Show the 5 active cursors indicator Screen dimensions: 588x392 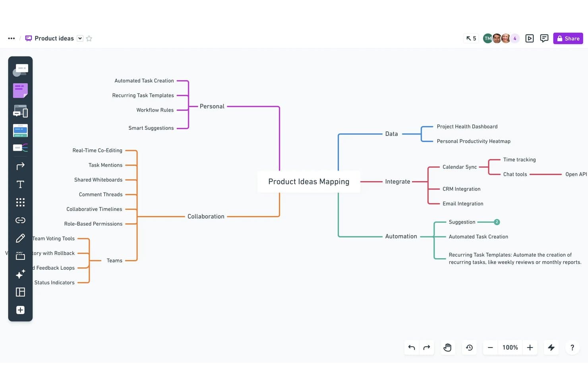pos(471,39)
